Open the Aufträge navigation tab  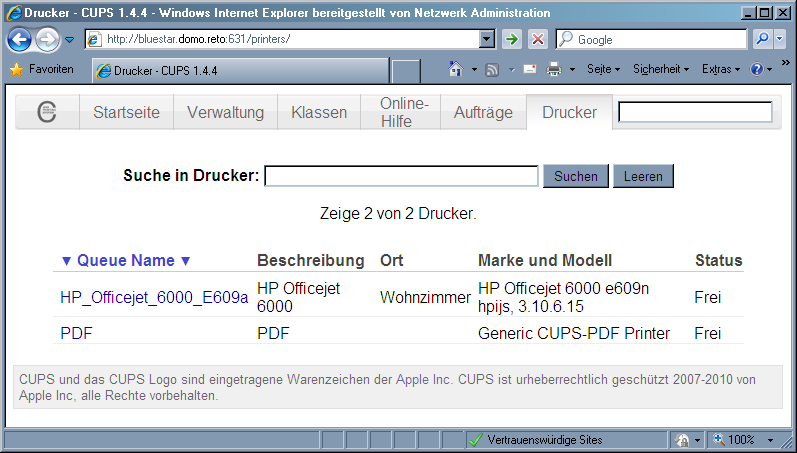[483, 112]
